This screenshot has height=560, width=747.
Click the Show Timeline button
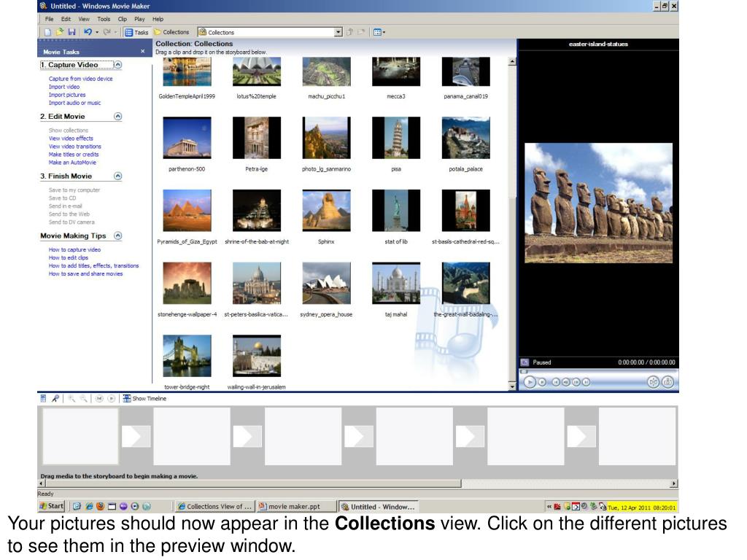[x=145, y=399]
